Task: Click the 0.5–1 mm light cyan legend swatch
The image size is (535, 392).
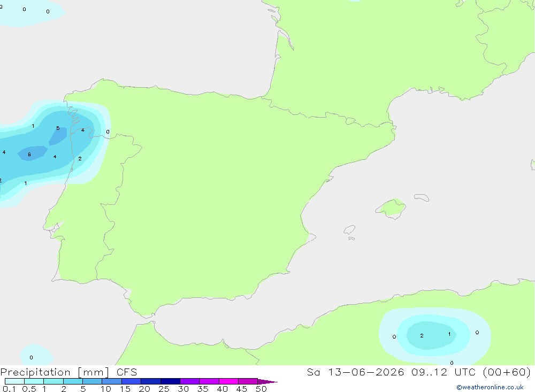Action: pos(34,381)
